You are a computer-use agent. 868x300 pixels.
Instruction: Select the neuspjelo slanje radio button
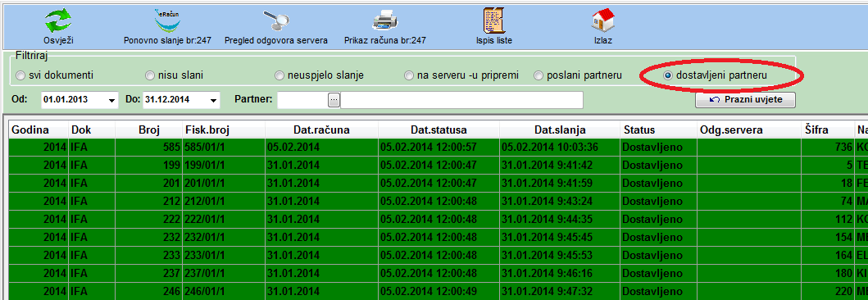pyautogui.click(x=279, y=75)
